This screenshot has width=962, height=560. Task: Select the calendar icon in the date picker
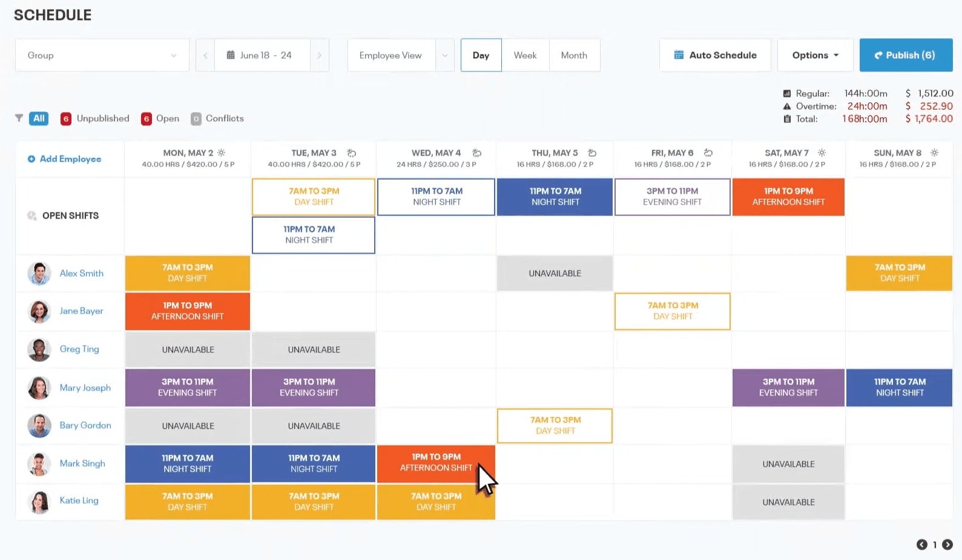(231, 54)
